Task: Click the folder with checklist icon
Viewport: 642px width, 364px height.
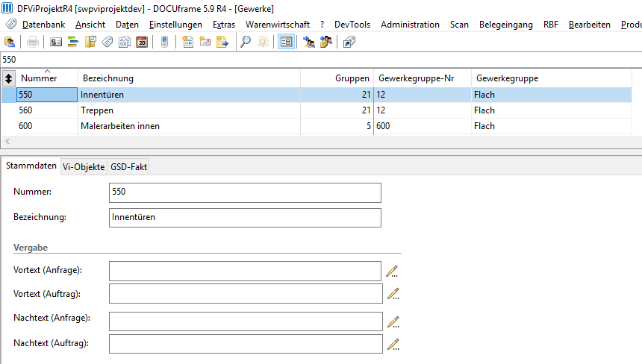Action: coord(90,42)
